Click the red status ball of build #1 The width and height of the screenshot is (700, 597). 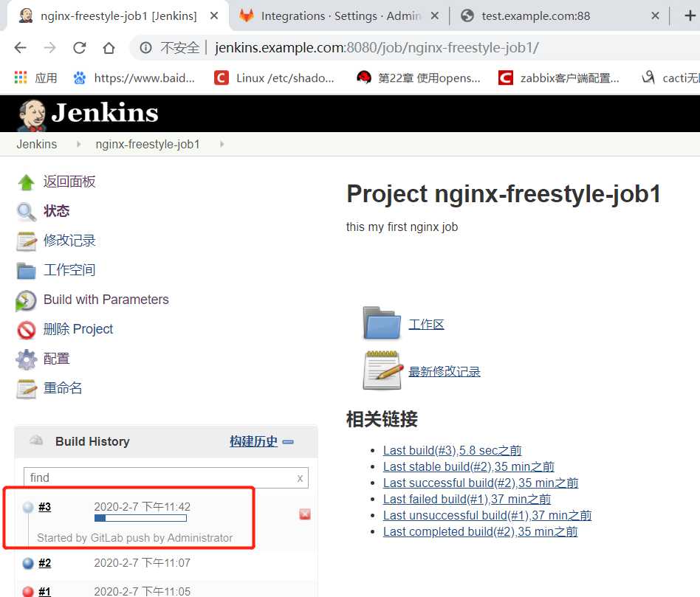click(27, 592)
